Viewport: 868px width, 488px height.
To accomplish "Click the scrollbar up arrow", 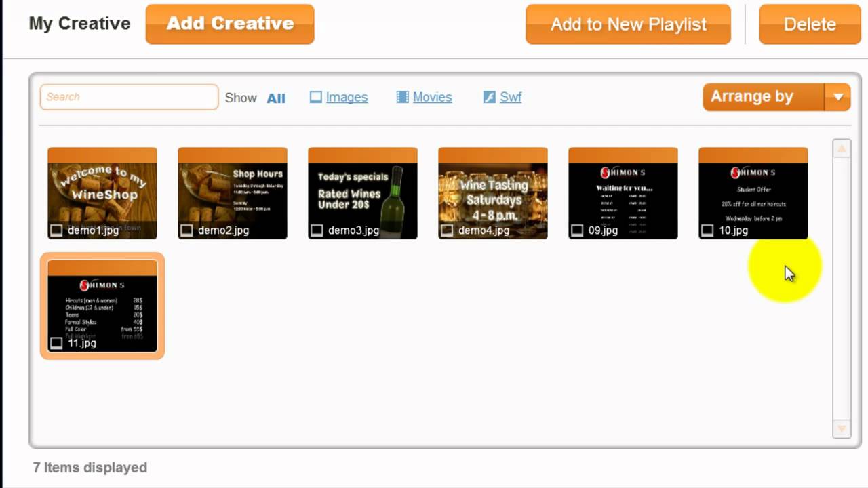I will [x=842, y=148].
